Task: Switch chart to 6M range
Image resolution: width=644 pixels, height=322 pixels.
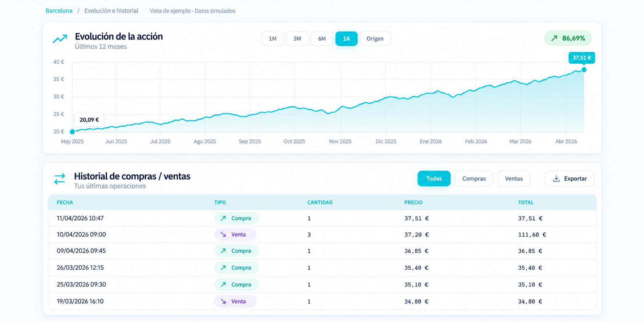Action: [322, 39]
